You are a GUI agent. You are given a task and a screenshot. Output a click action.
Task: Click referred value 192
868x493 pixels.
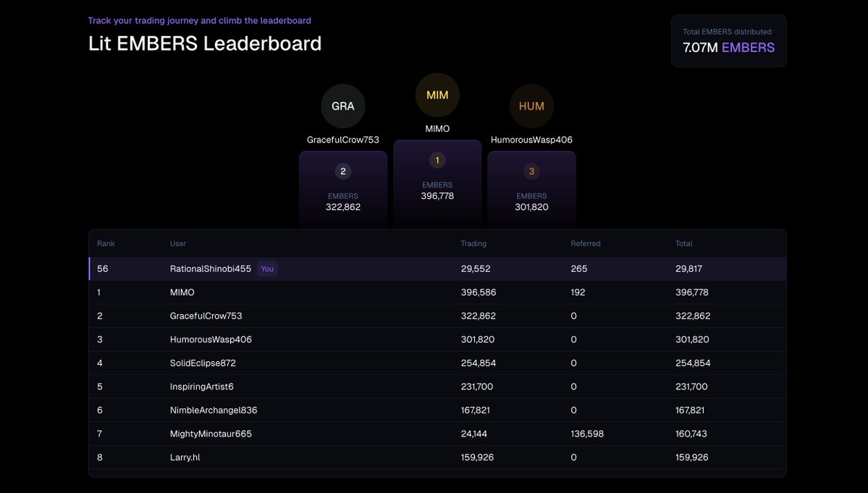tap(578, 292)
